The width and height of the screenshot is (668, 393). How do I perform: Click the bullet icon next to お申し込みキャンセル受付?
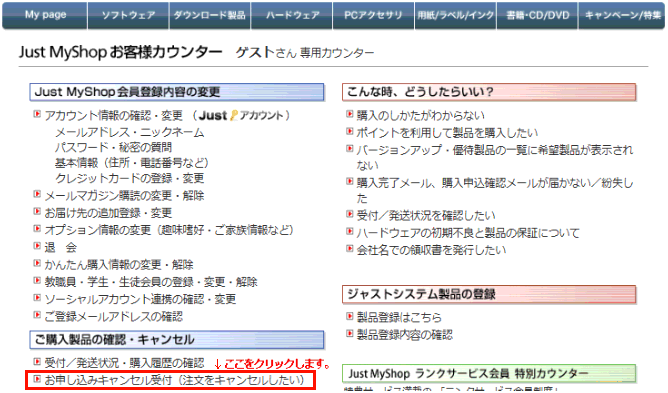tap(37, 379)
